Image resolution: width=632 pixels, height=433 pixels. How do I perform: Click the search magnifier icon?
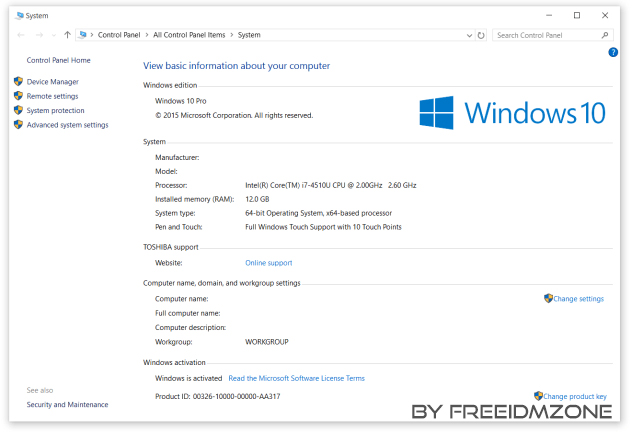coord(605,35)
